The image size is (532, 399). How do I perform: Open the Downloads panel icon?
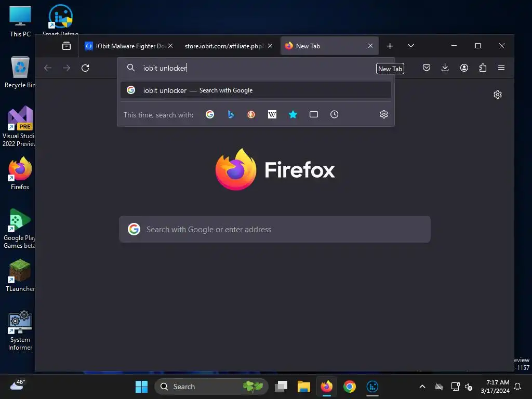pos(445,68)
